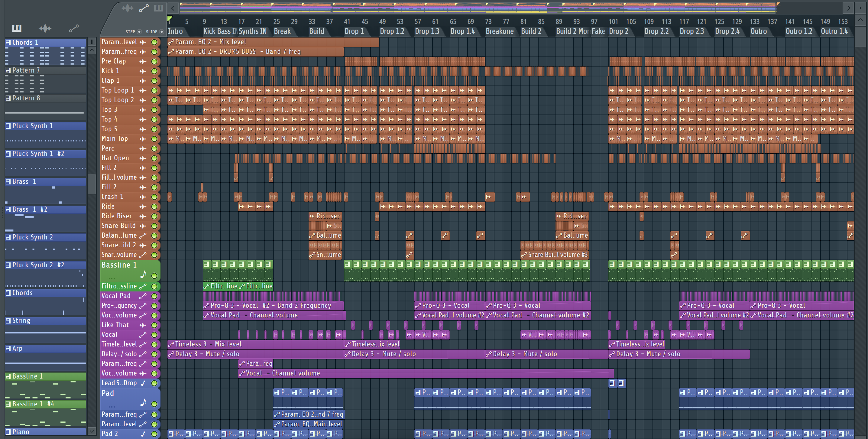Mute the Pad track

tap(154, 404)
